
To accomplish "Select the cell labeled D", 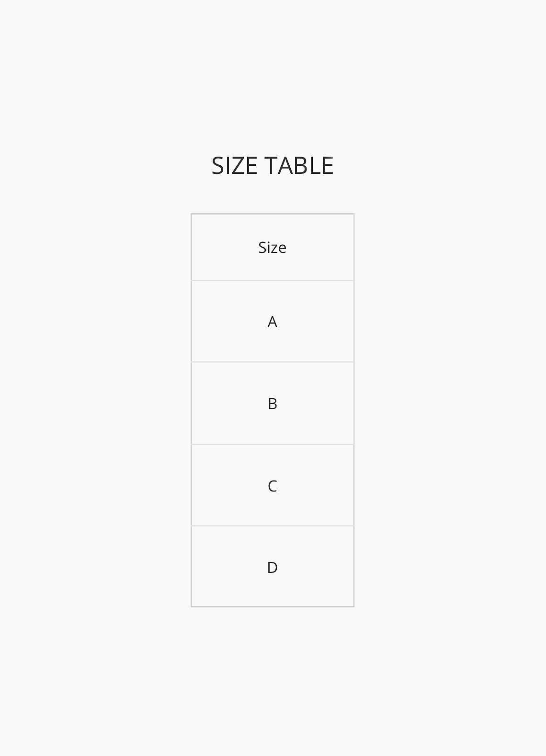I will (273, 567).
